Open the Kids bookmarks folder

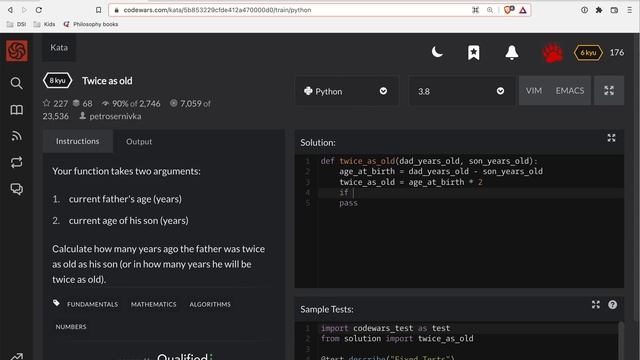click(x=44, y=24)
